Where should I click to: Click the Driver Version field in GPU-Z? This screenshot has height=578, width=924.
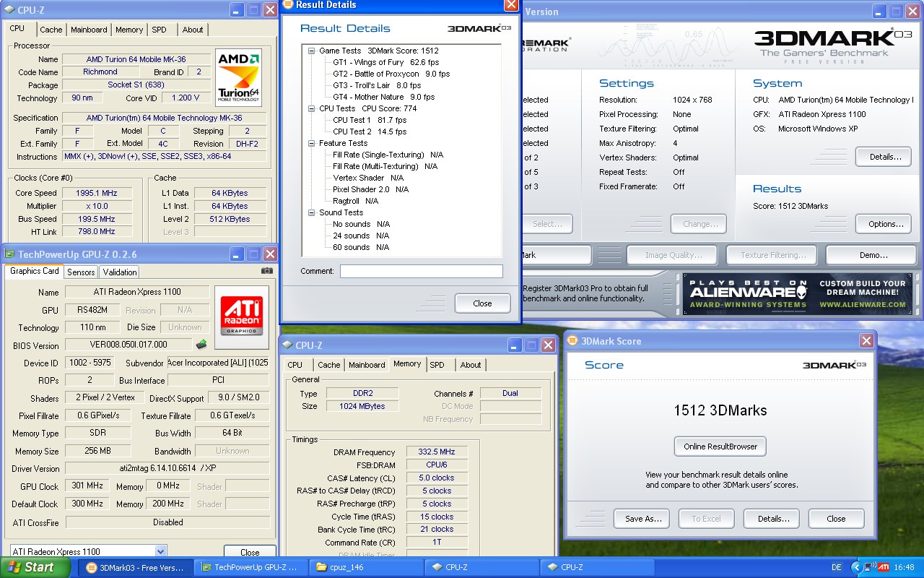point(167,469)
